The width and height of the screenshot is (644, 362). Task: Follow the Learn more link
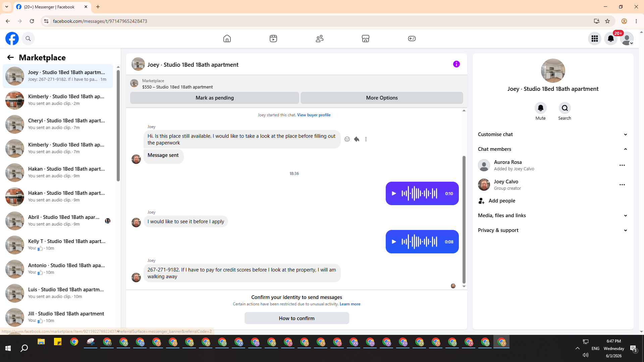(350, 304)
